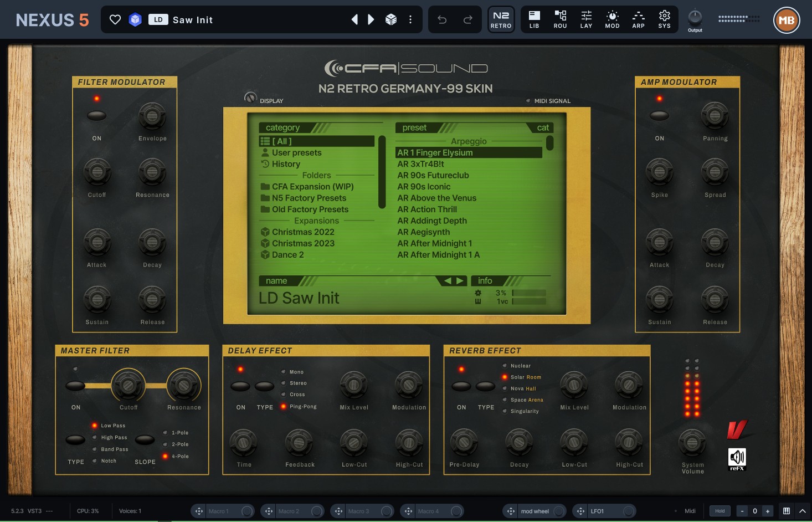Click the LFO1 move handle icon
The width and height of the screenshot is (812, 522).
581,511
